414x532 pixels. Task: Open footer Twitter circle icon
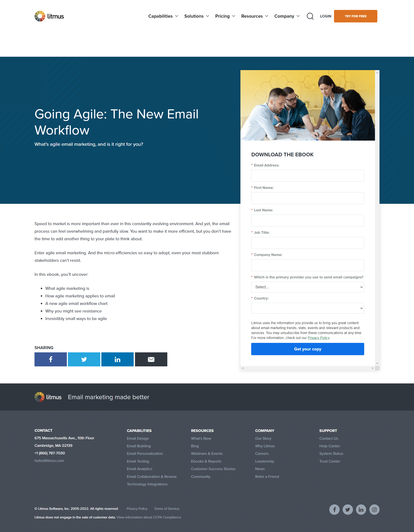(x=348, y=509)
